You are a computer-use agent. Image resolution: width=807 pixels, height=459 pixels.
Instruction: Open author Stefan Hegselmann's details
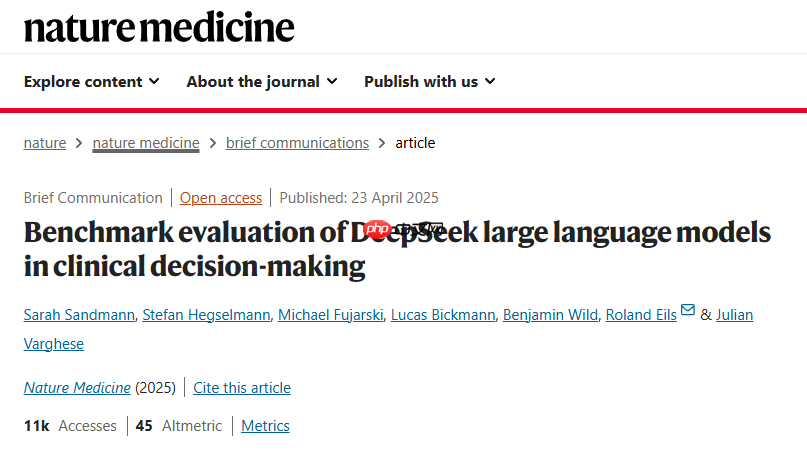206,315
